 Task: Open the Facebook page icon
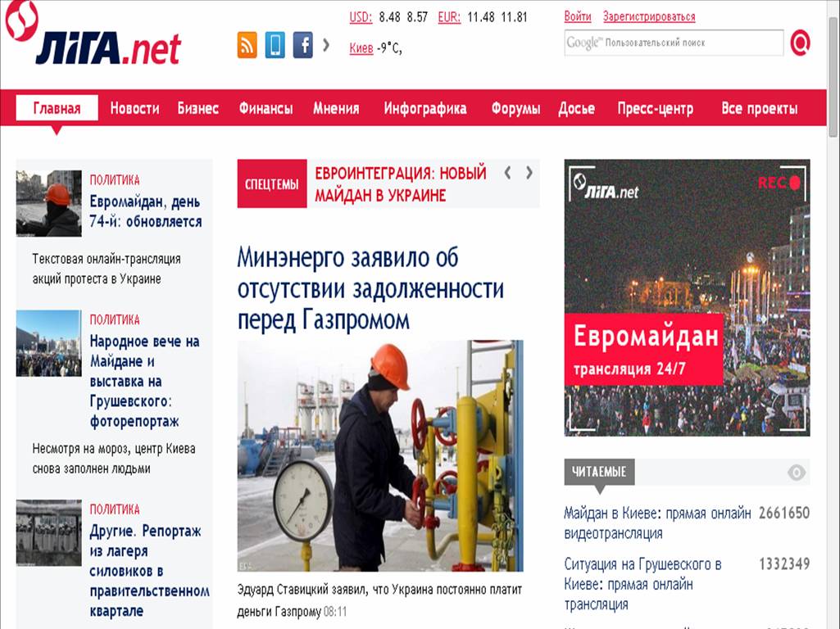tap(302, 45)
